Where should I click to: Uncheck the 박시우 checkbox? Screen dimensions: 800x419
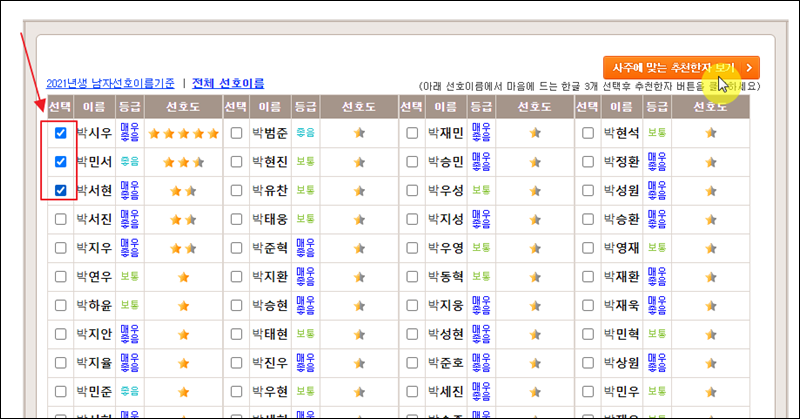[61, 133]
